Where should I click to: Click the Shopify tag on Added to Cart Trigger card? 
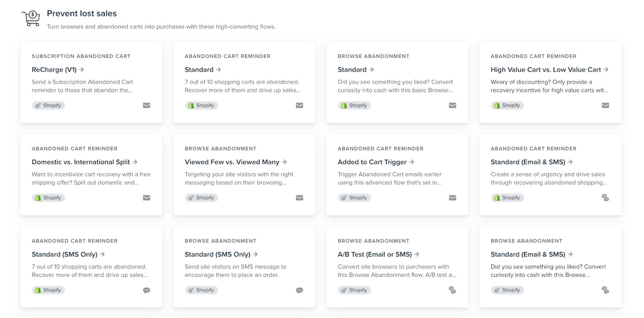pyautogui.click(x=354, y=198)
